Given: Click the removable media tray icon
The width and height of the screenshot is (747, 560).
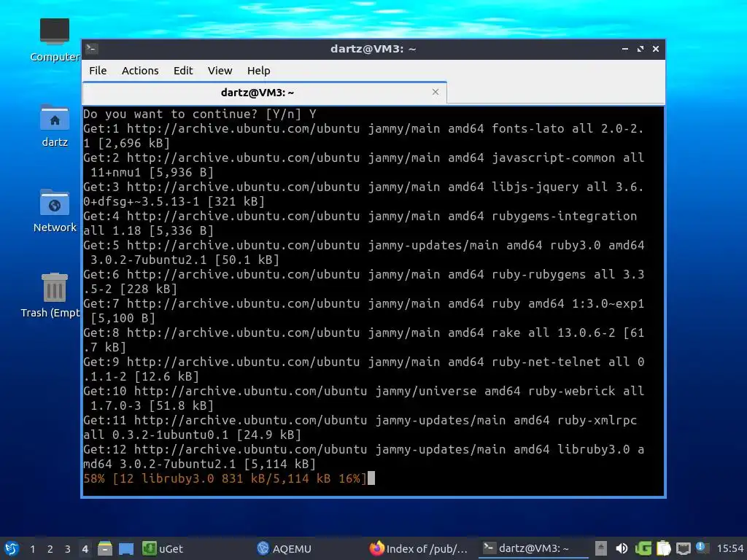Looking at the screenshot, I should pyautogui.click(x=601, y=548).
